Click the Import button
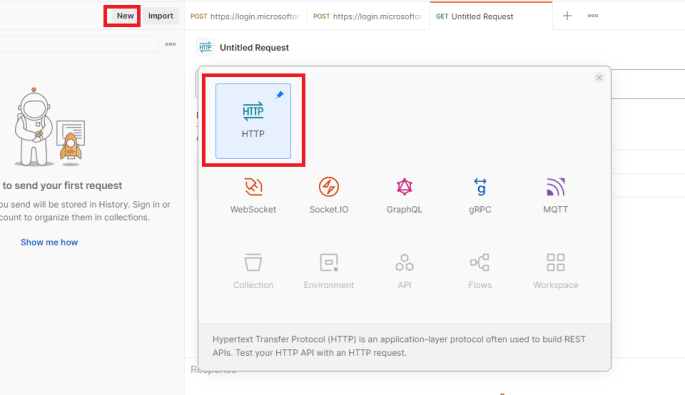Screen dimensions: 685x395 point(160,16)
